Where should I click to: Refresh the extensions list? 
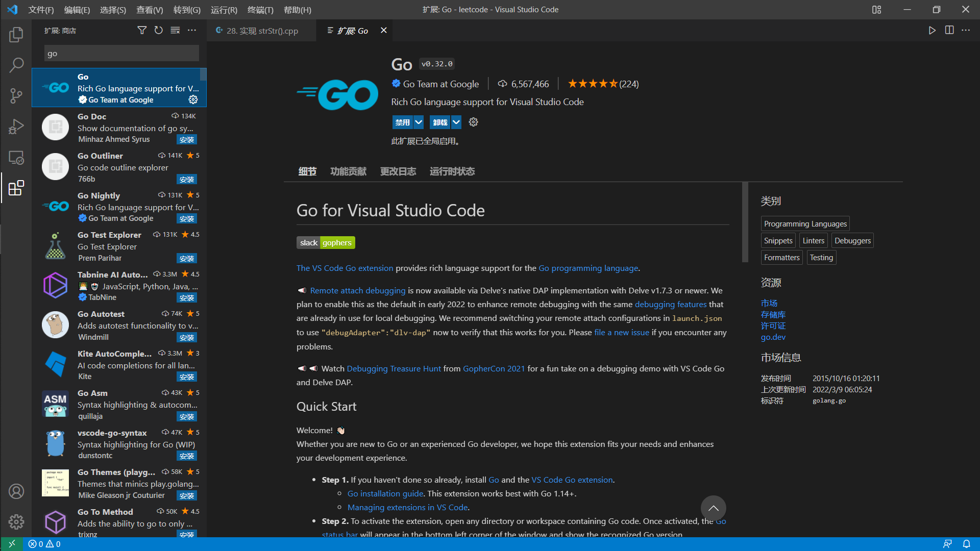click(x=159, y=31)
